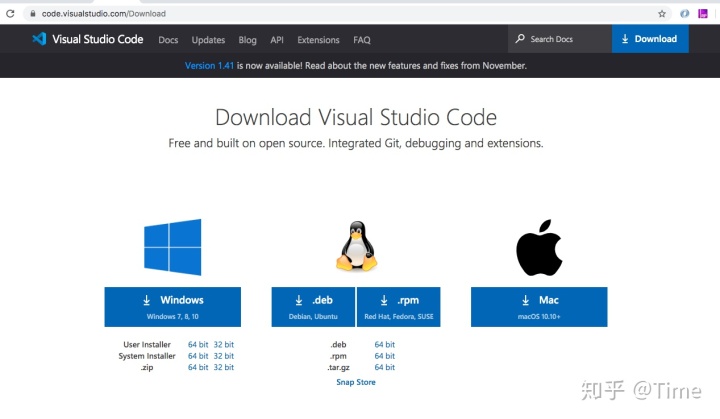Click the search magnifier icon
The width and height of the screenshot is (720, 419).
coord(520,39)
